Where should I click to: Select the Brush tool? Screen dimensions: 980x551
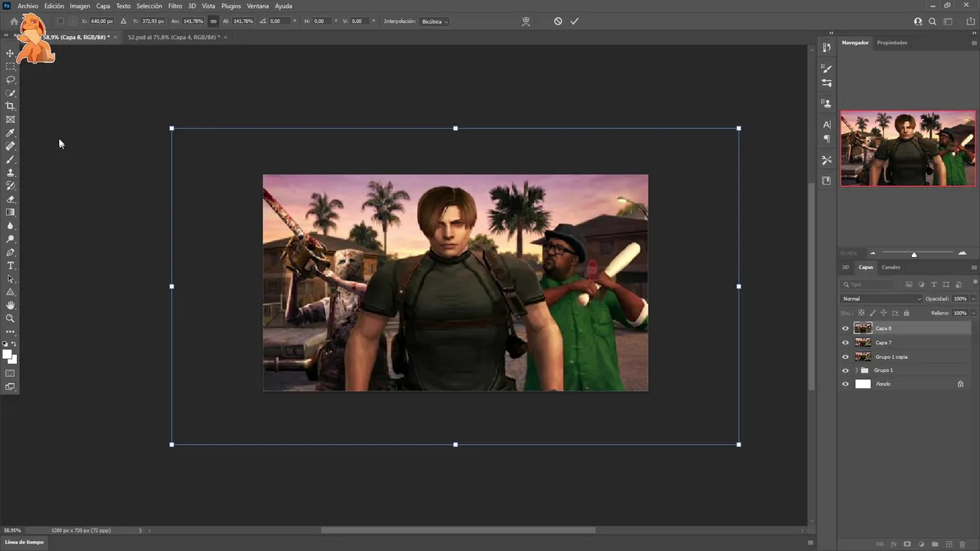(11, 159)
